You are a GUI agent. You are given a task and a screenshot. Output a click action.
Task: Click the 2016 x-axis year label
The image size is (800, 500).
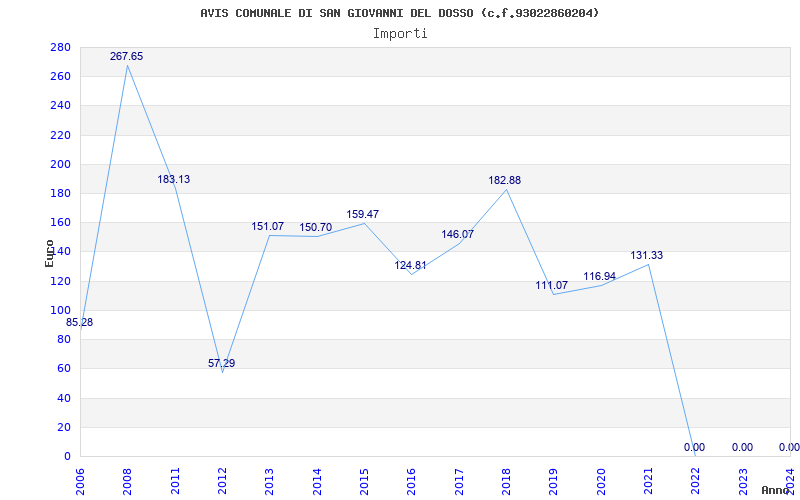(x=412, y=482)
